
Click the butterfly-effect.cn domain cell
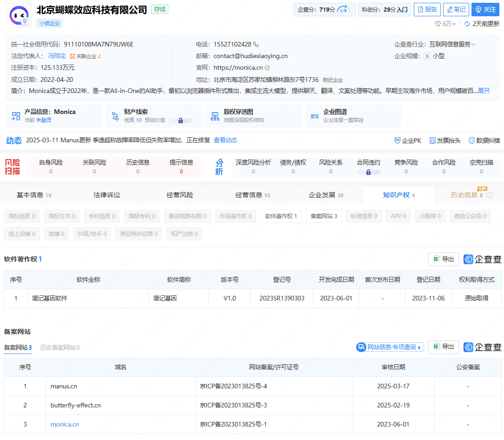tap(120, 405)
